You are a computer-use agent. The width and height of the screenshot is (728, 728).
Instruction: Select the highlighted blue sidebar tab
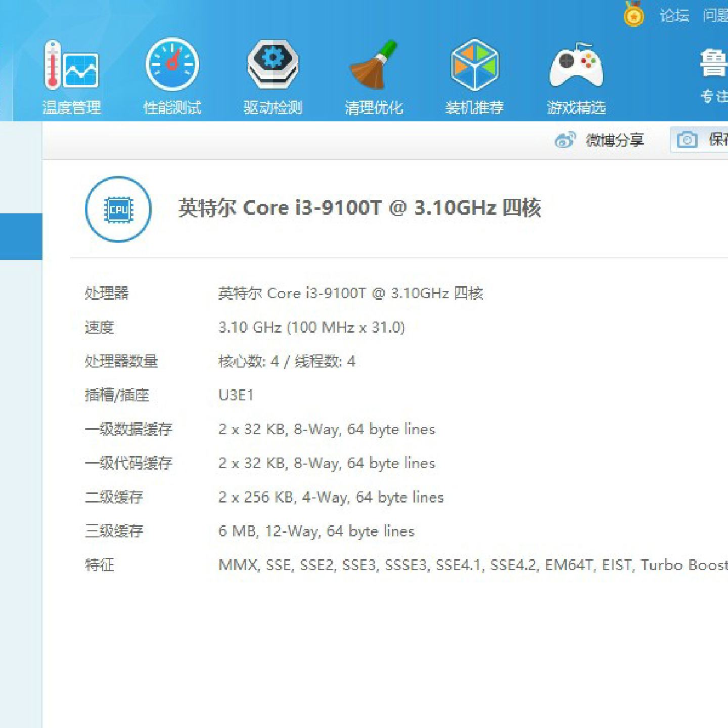click(x=21, y=237)
